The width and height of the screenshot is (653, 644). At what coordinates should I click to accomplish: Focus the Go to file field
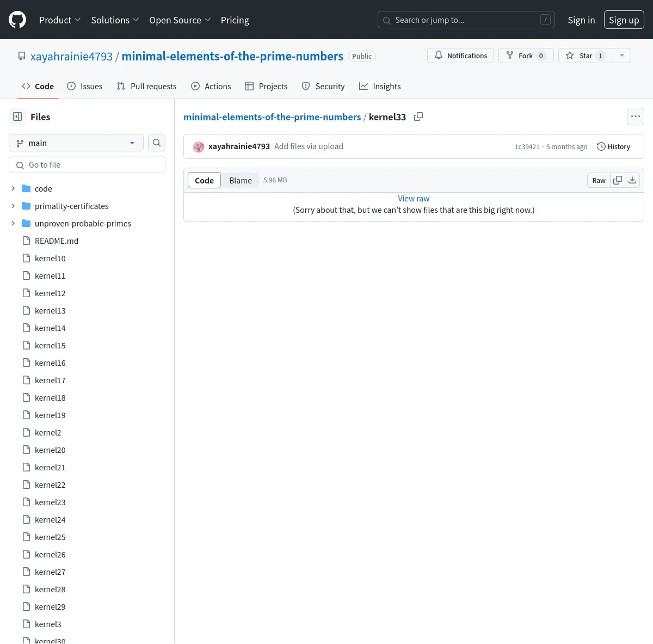coord(87,164)
